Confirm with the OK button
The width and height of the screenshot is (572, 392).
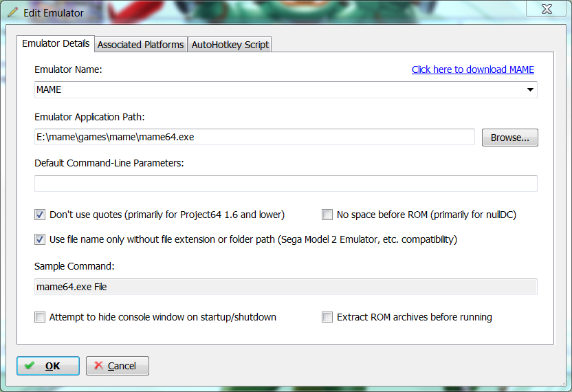point(48,366)
